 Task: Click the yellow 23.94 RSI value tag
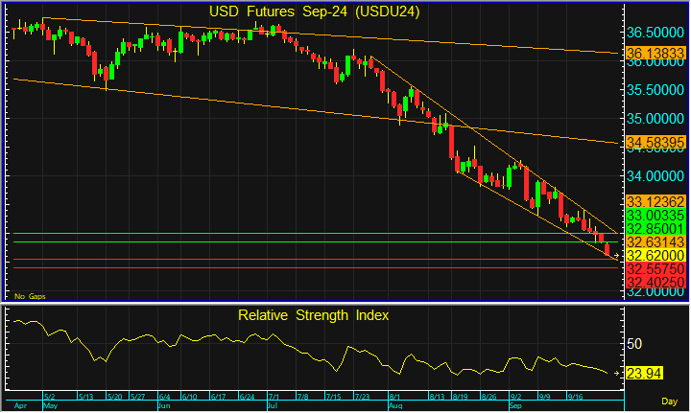pos(644,374)
